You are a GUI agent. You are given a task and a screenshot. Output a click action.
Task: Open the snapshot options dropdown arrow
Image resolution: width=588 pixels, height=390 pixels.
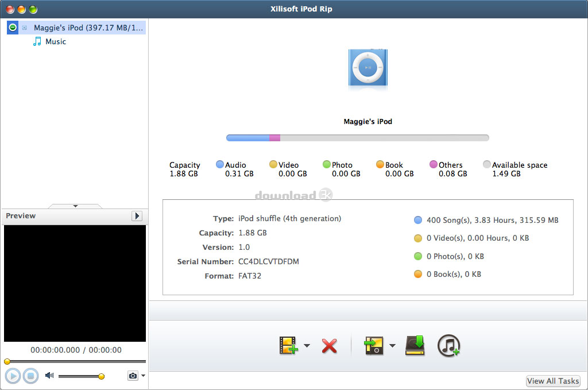point(143,376)
